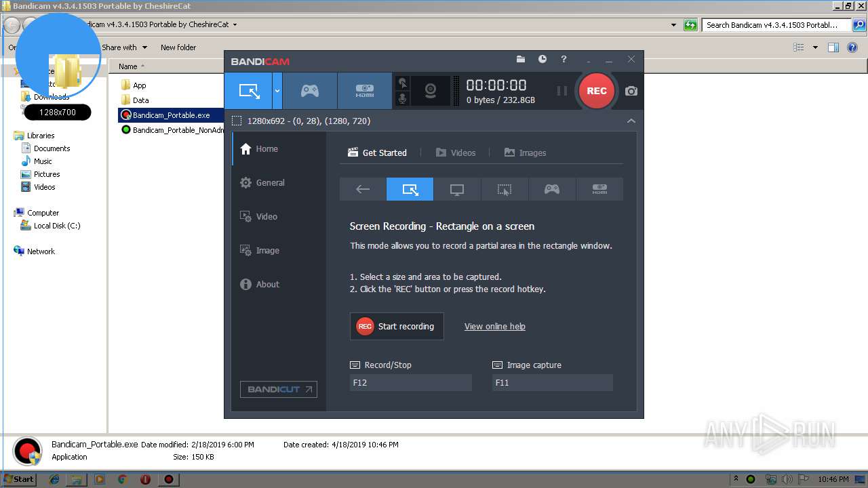Toggle the microphone recording option

tap(403, 99)
